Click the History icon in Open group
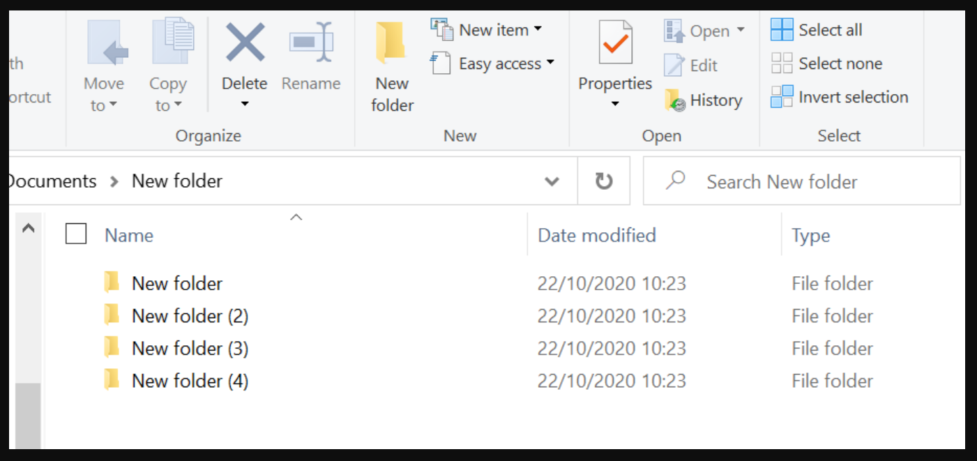Screen dimensions: 977x461 [x=675, y=100]
